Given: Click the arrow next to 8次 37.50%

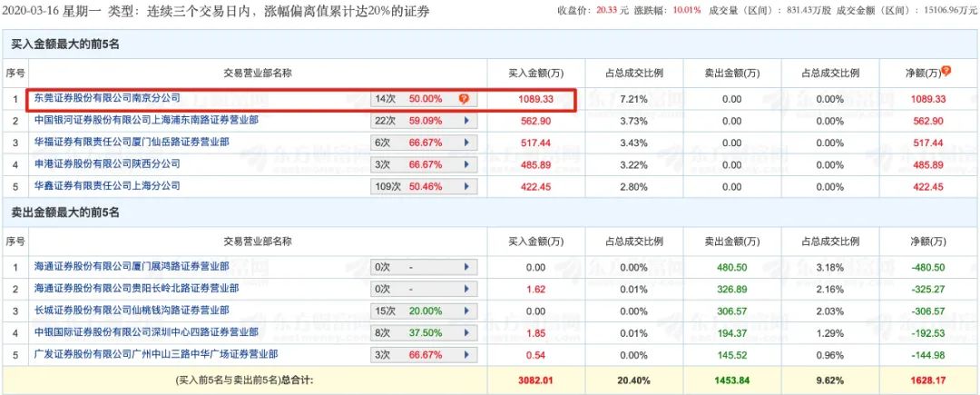Looking at the screenshot, I should 467,332.
